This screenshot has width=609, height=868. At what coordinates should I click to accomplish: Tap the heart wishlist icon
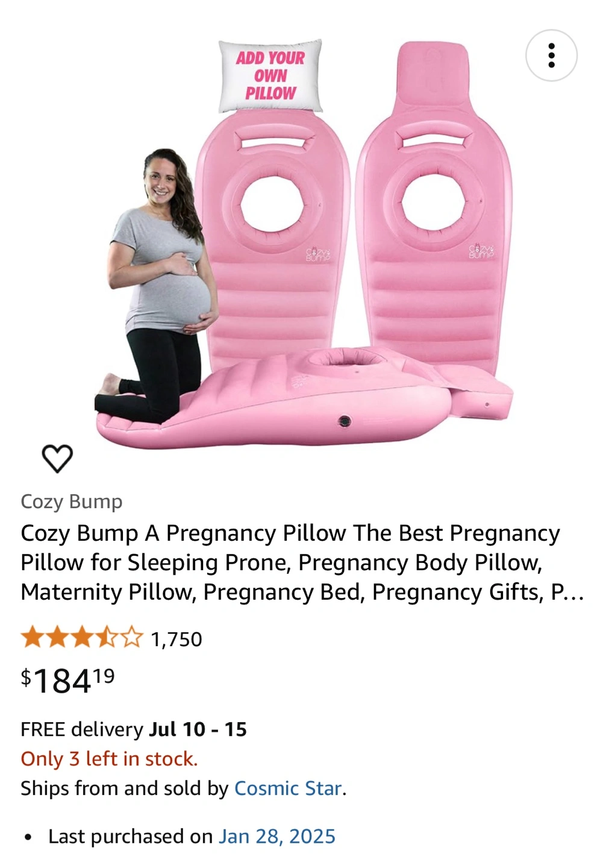[x=57, y=459]
